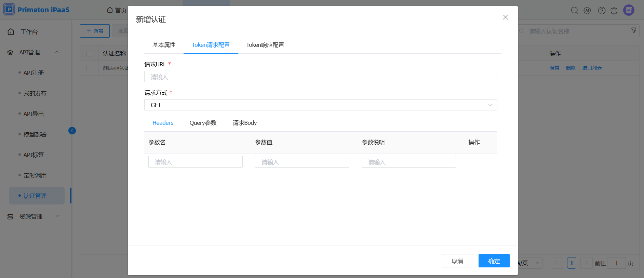
Task: Click the filter funnel icon
Action: (633, 31)
